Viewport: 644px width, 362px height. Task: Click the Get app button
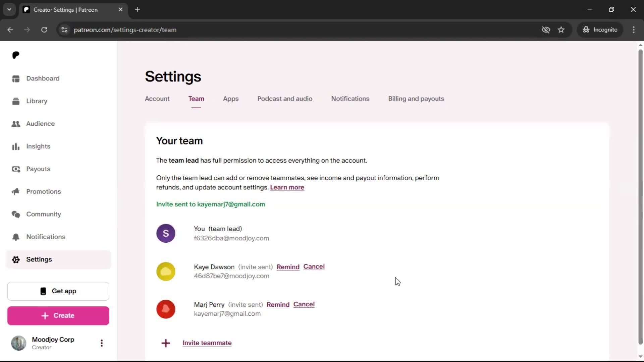(58, 291)
